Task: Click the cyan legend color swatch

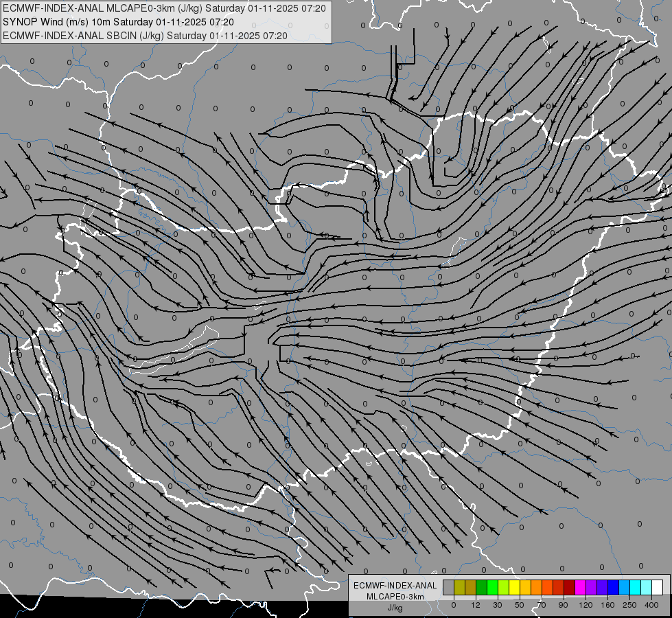Action: [x=635, y=587]
